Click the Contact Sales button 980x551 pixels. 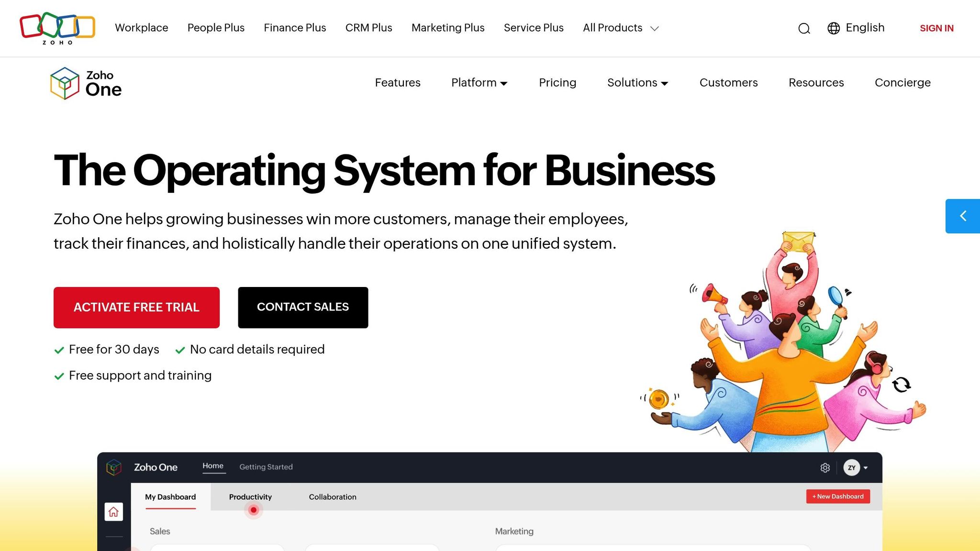click(302, 307)
